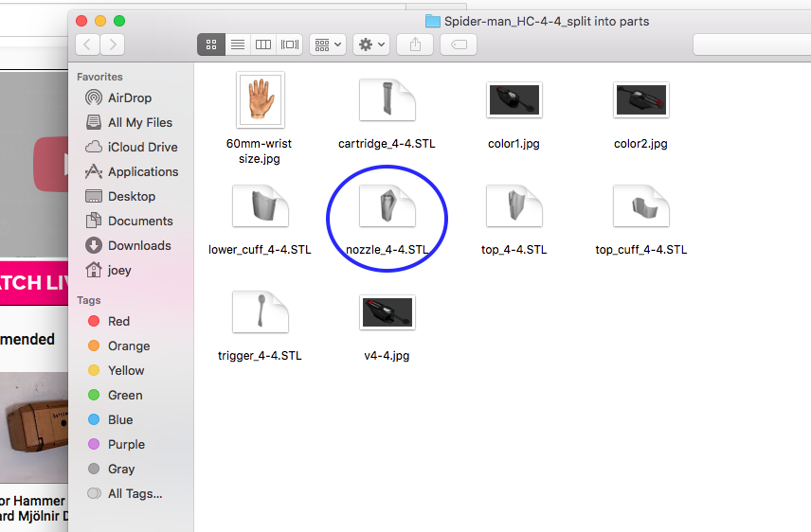
Task: Click the "cartridge_4-4.STL" filename label
Action: [x=387, y=144]
